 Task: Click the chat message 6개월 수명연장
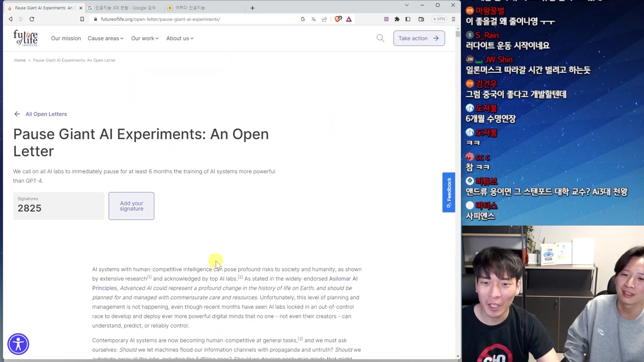coord(491,119)
